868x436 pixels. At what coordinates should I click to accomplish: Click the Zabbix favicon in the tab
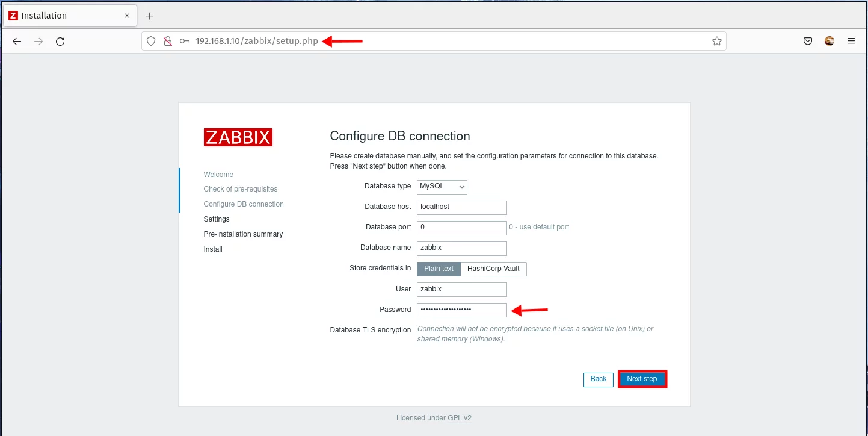point(13,16)
